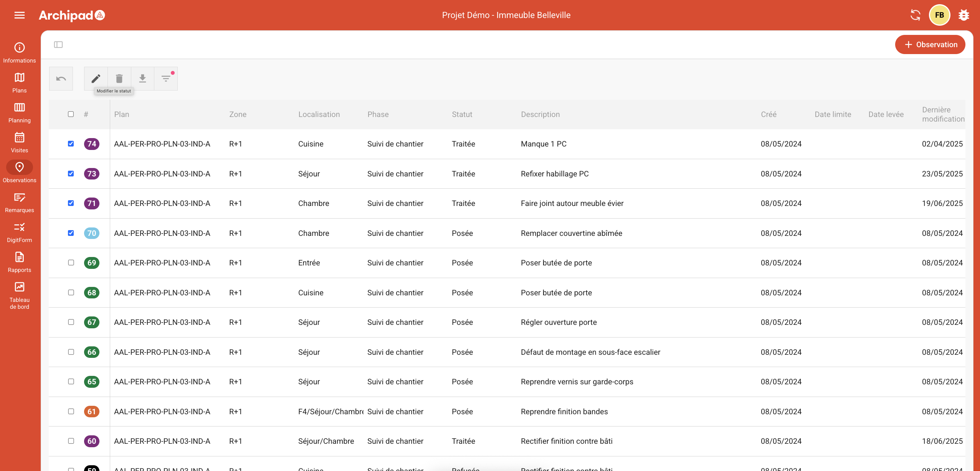The image size is (980, 471).
Task: Check the observation 69 checkbox
Action: pyautogui.click(x=71, y=263)
